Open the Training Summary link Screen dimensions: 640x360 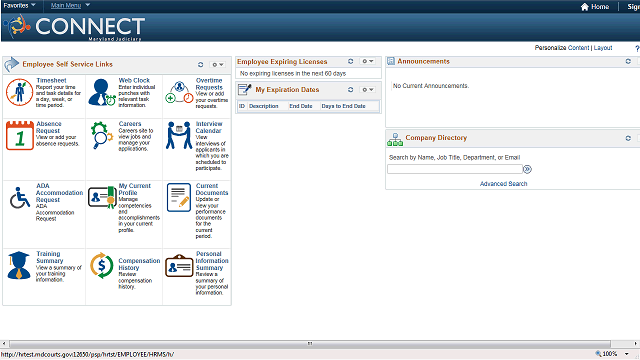coord(49,257)
